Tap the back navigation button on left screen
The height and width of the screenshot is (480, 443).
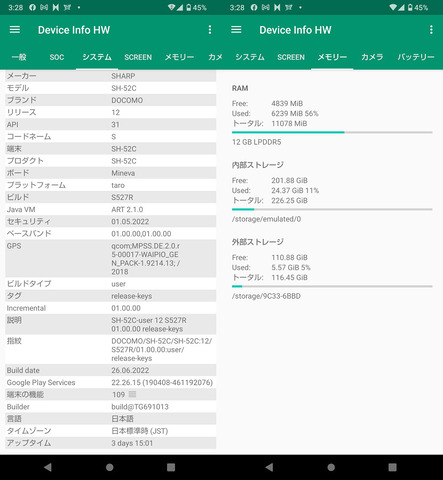[x=48, y=467]
